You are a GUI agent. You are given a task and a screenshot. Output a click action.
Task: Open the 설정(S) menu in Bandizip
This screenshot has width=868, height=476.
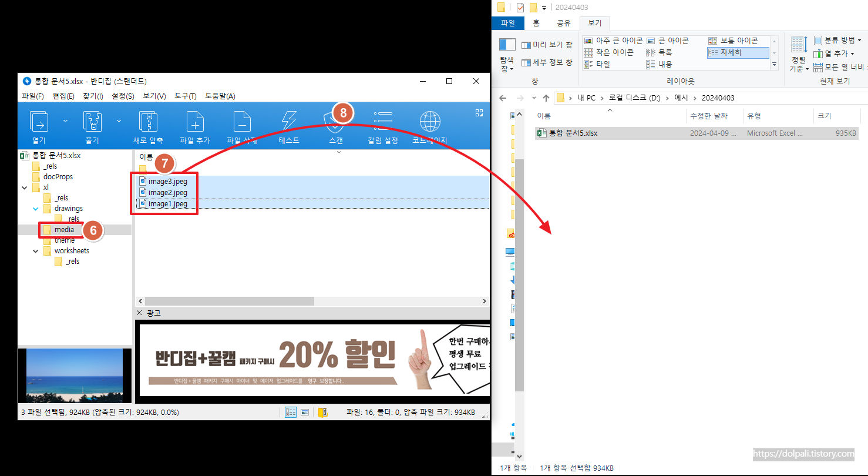[123, 96]
